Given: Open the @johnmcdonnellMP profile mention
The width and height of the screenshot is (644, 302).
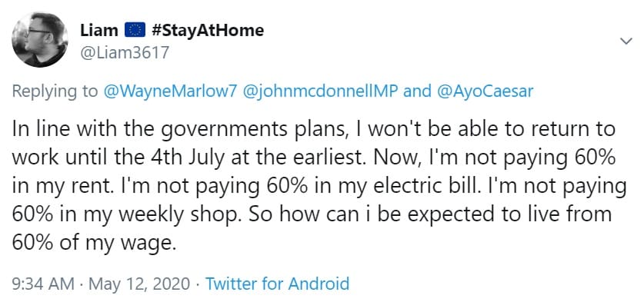Looking at the screenshot, I should point(320,91).
